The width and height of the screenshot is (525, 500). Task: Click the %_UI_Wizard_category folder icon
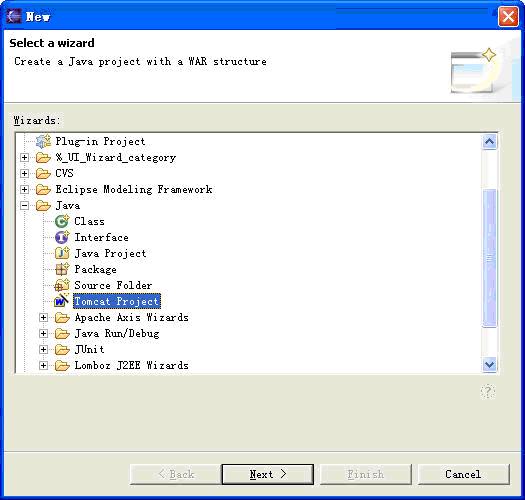click(43, 157)
